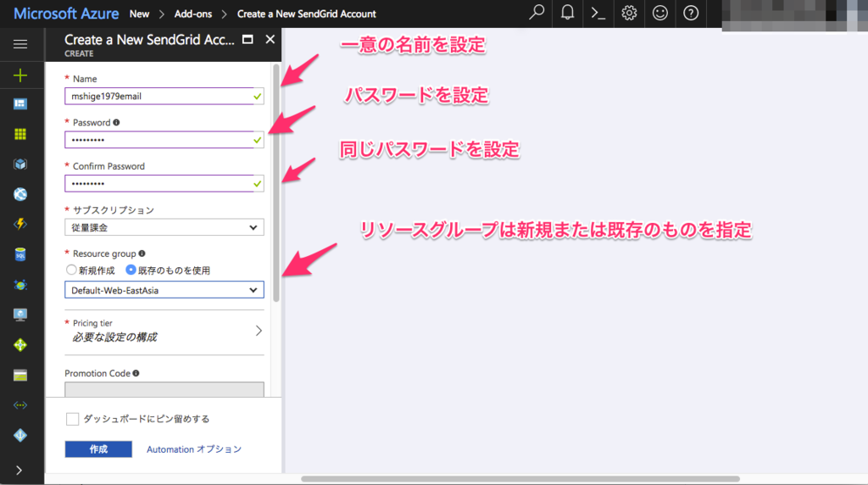Click Create a New SendGrid Account breadcrumb
This screenshot has width=868, height=485.
click(x=307, y=14)
